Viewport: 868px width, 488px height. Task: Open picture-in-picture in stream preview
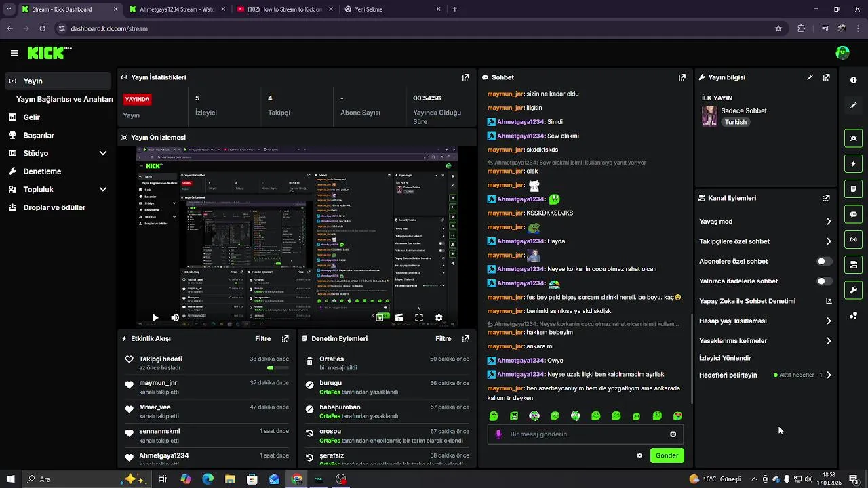pos(380,317)
